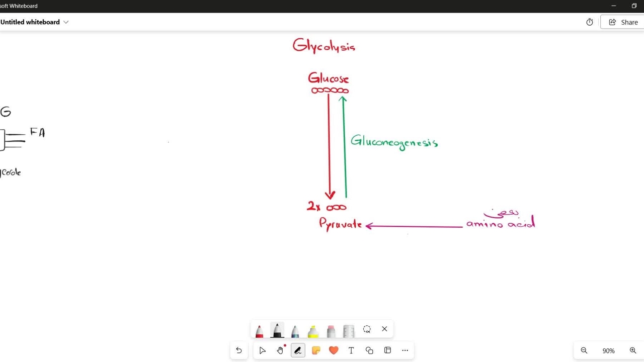644x362 pixels.
Task: Toggle the hand pan mode
Action: [x=280, y=350]
